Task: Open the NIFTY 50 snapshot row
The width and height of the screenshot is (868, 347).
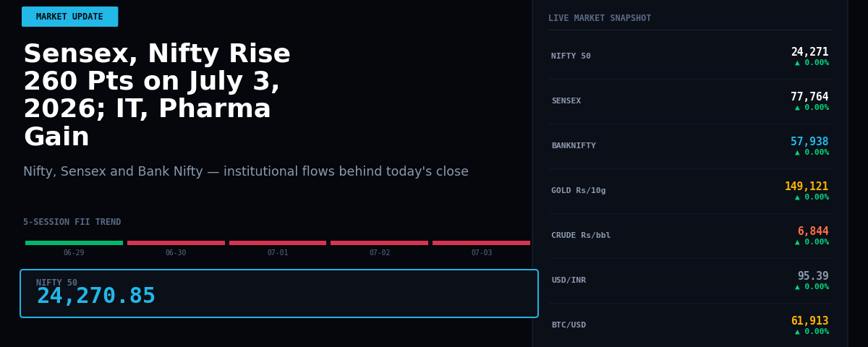Action: click(x=690, y=56)
